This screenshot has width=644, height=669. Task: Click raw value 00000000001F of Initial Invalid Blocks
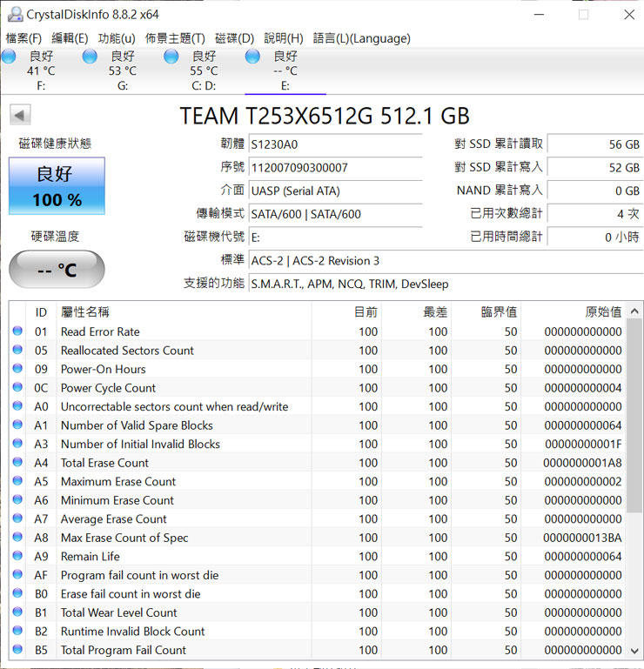(x=583, y=444)
